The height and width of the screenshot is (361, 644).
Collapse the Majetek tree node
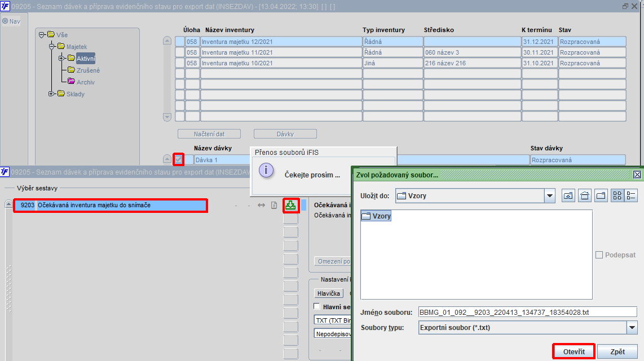[52, 46]
